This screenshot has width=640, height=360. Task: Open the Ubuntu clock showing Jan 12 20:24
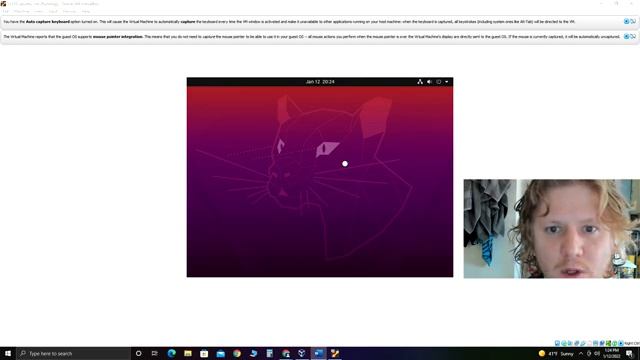(x=320, y=82)
